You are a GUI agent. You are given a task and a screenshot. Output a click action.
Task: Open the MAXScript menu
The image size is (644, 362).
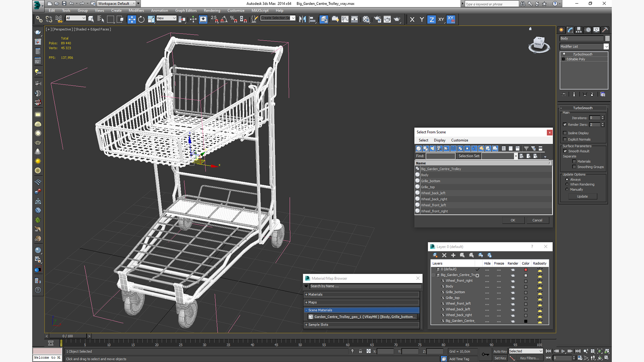(x=260, y=11)
